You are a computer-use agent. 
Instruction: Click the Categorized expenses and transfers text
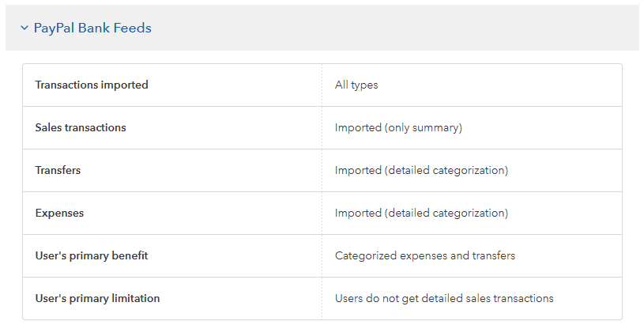click(425, 255)
